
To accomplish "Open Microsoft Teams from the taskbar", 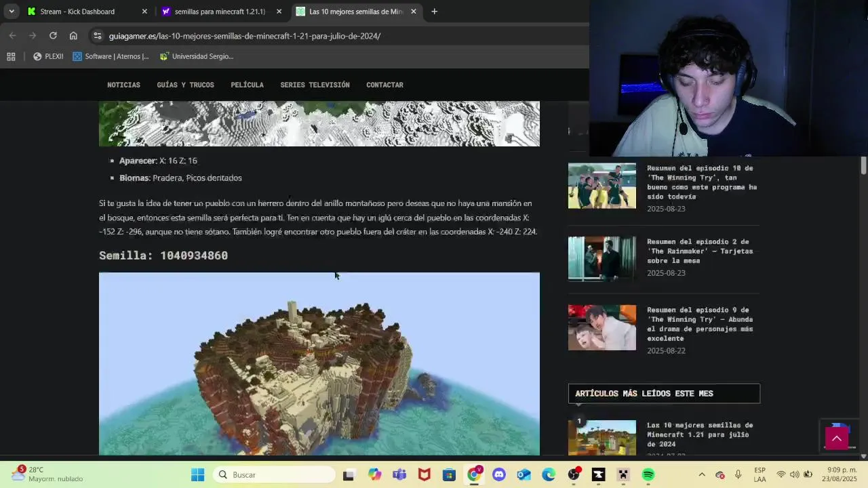I will (x=399, y=475).
